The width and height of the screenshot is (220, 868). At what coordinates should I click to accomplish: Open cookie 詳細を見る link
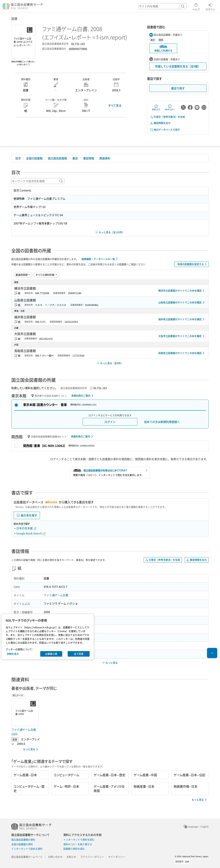[x=13, y=654]
